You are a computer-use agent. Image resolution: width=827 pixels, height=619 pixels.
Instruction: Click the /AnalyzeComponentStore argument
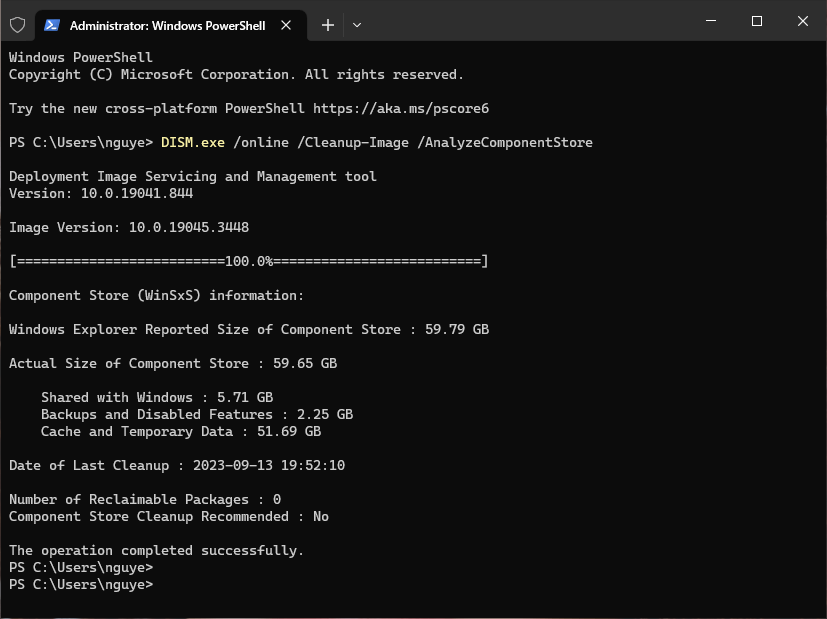505,142
